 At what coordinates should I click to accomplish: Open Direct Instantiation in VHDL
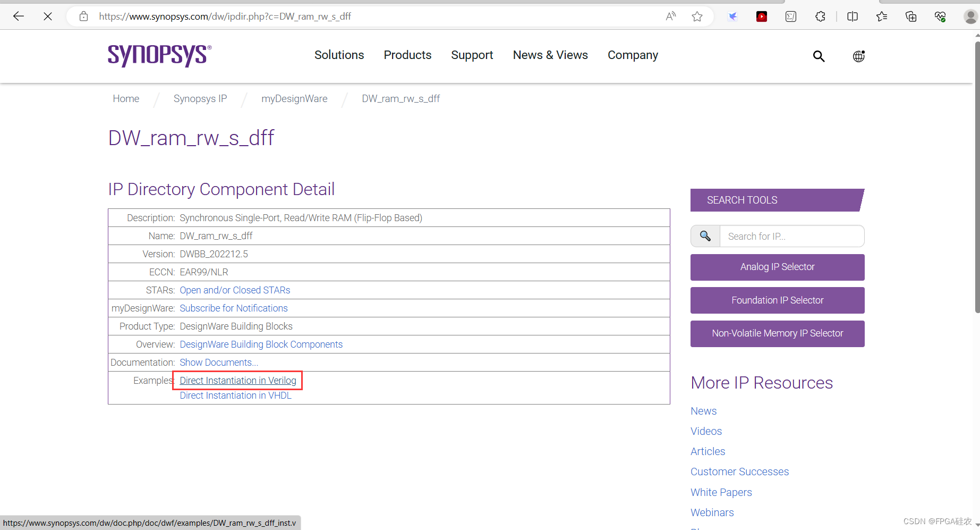click(x=235, y=396)
